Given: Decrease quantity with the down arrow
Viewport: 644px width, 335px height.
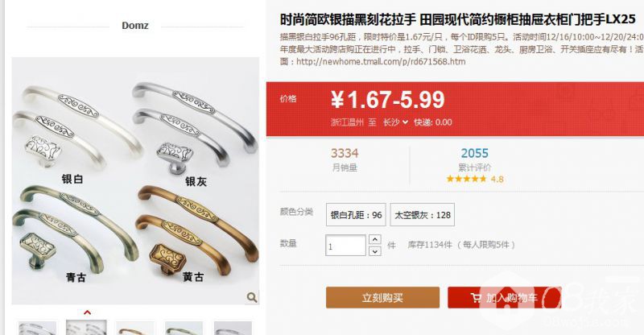Looking at the screenshot, I should [x=374, y=250].
